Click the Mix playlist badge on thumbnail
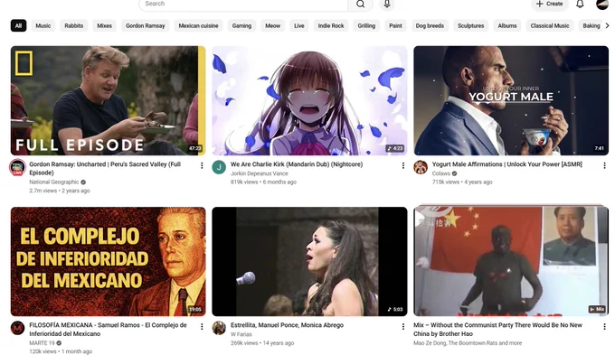 tap(597, 310)
